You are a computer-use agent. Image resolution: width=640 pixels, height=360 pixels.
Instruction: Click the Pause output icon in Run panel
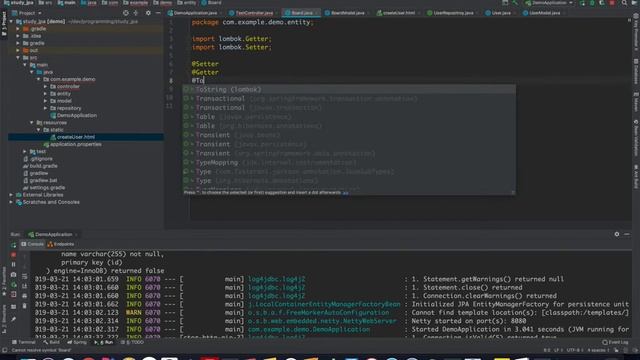(x=13, y=264)
